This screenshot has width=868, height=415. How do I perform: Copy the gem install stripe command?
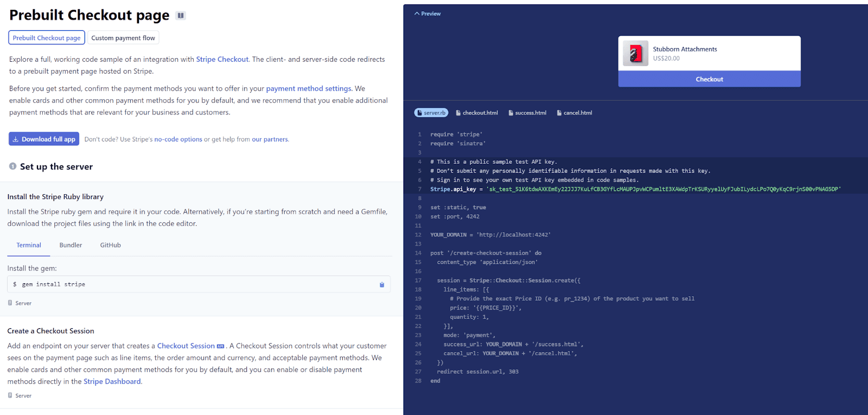[x=381, y=285]
